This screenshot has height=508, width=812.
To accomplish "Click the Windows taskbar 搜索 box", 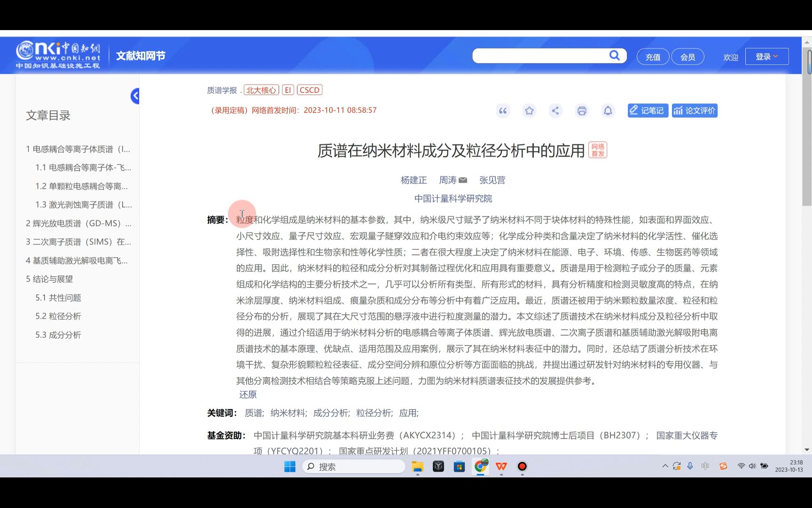I will point(354,466).
